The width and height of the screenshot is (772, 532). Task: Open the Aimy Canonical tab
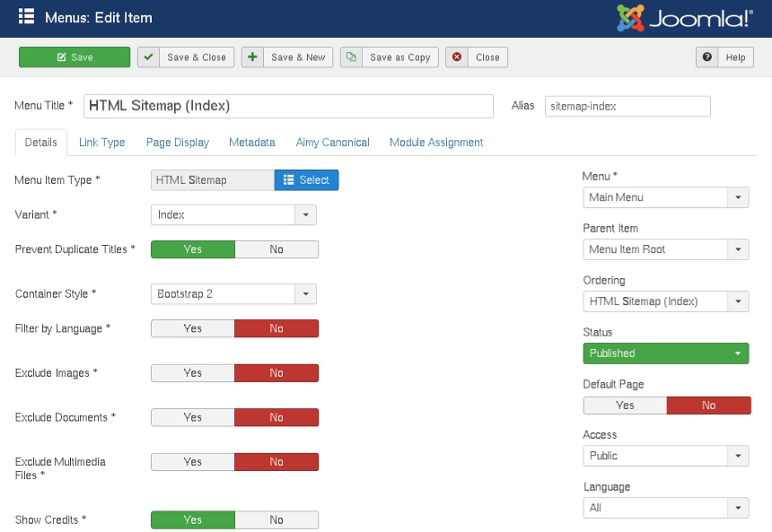click(x=332, y=142)
